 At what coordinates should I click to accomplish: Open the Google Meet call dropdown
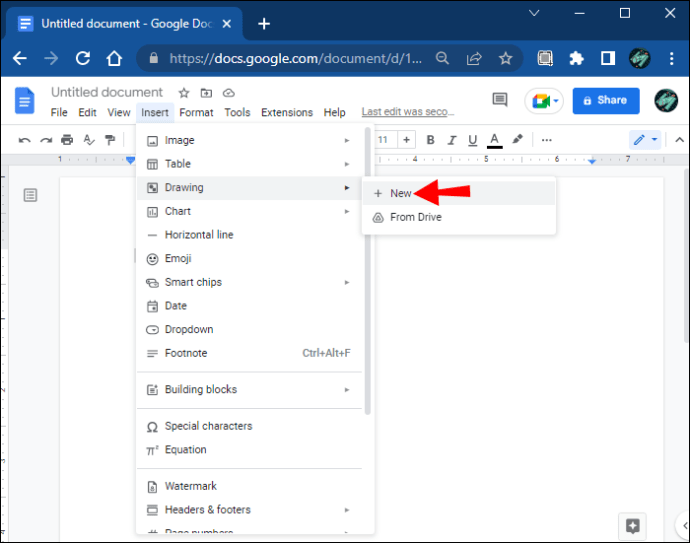[x=545, y=100]
